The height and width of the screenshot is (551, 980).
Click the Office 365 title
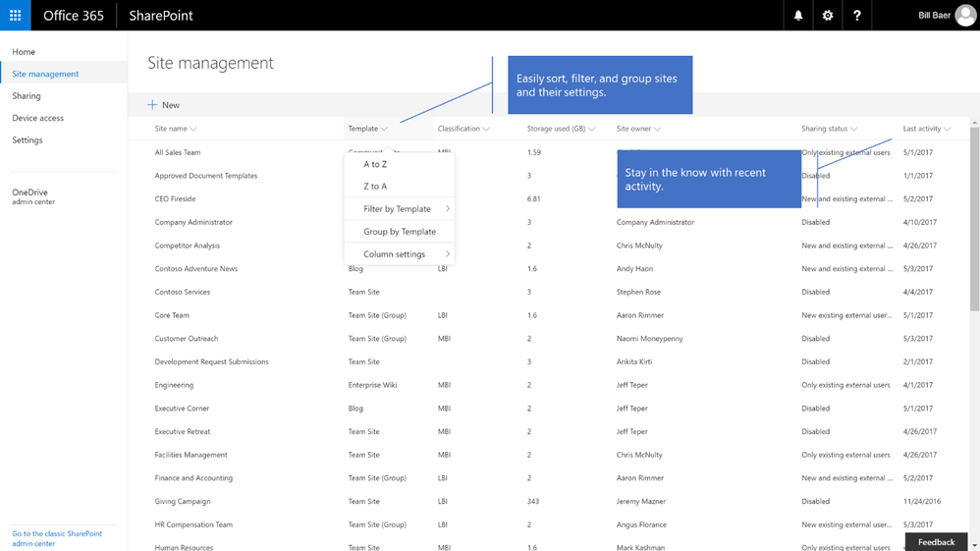pyautogui.click(x=73, y=15)
